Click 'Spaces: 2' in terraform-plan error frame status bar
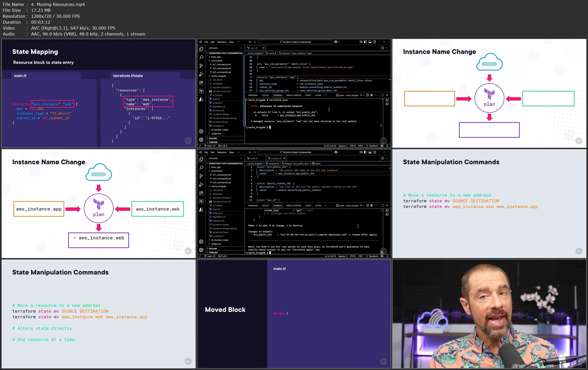The image size is (588, 370). (x=343, y=146)
